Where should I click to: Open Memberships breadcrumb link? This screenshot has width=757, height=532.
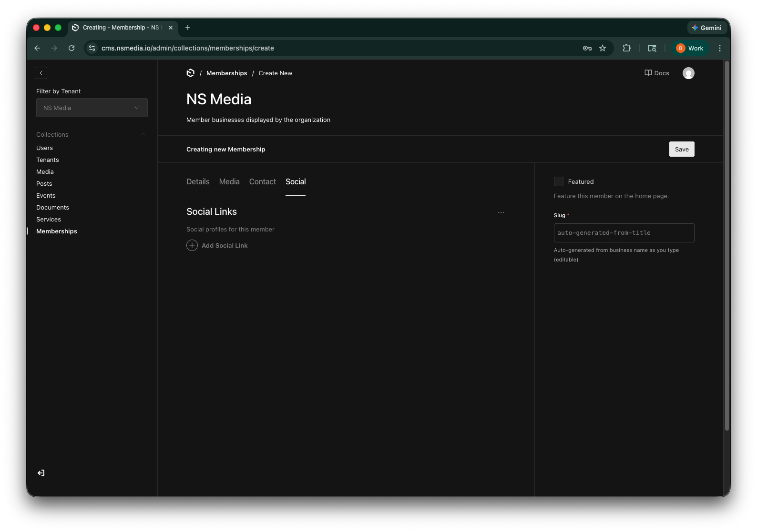click(x=227, y=73)
